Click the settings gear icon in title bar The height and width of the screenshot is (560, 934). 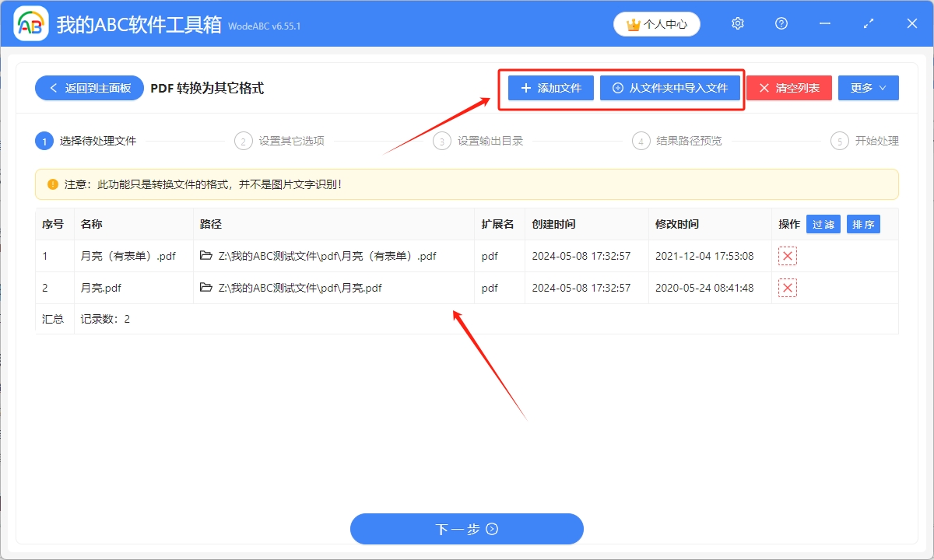[738, 24]
